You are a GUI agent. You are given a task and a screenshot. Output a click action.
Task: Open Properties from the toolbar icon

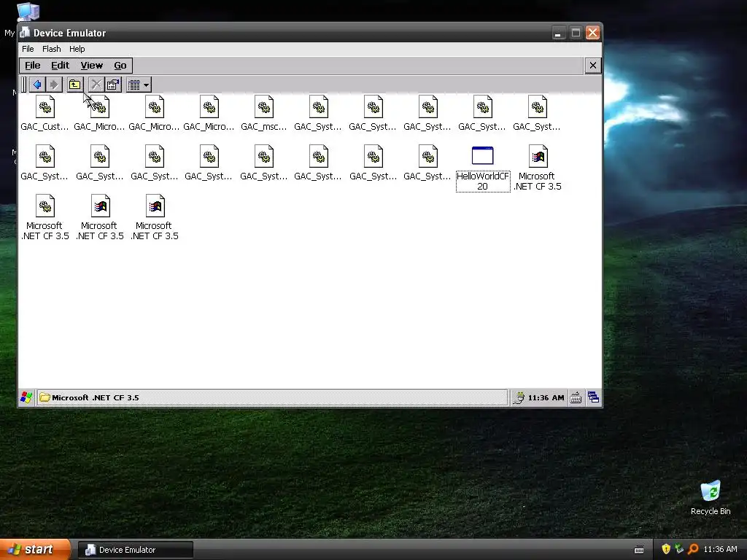113,85
